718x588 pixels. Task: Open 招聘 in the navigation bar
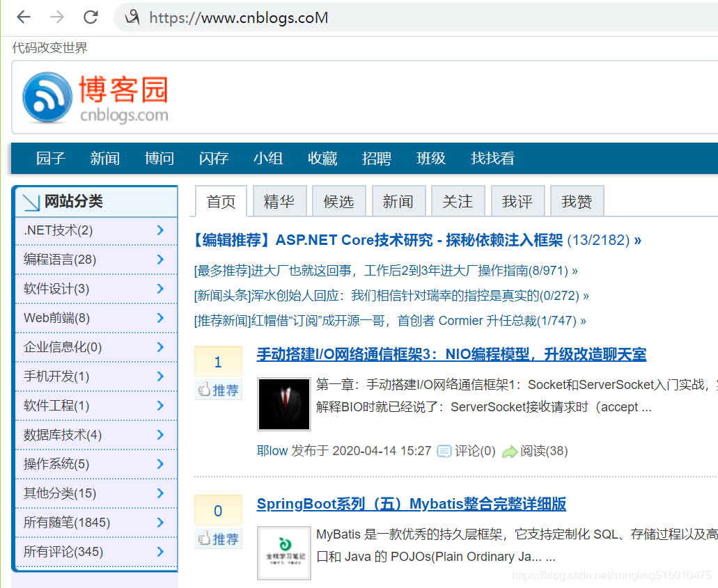[376, 159]
